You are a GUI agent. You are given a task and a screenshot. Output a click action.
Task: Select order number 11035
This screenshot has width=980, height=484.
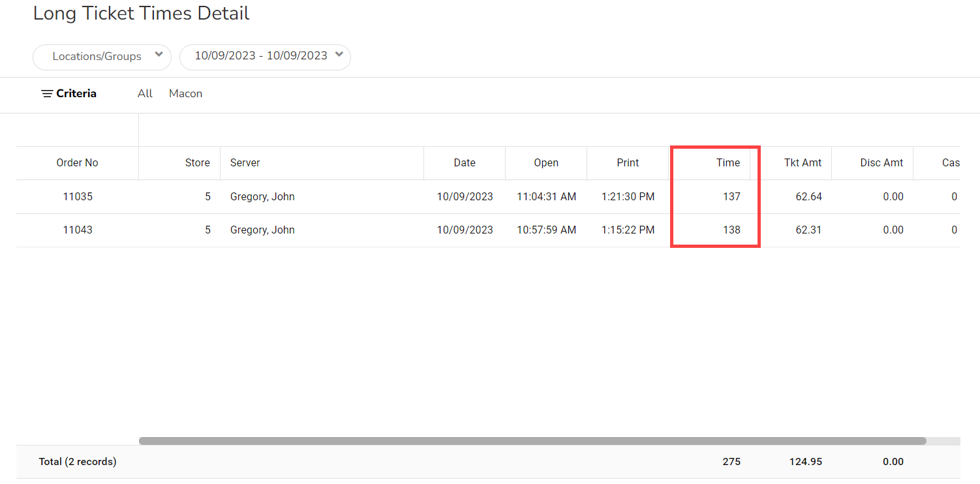(78, 196)
